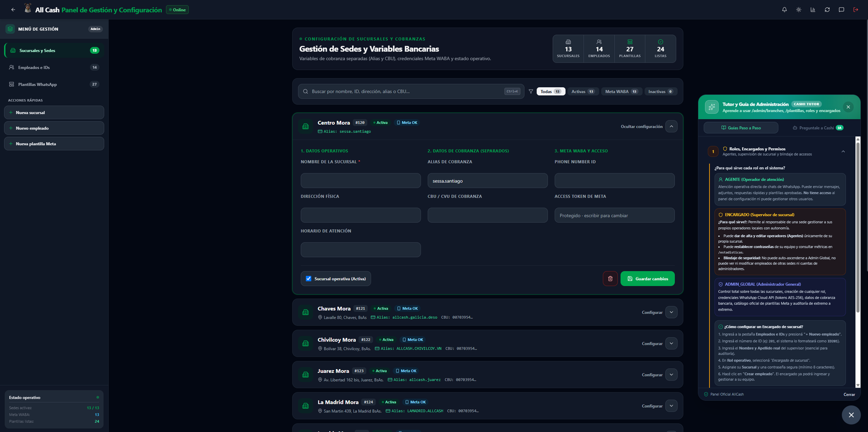
Task: Open Empleados e IDs menu
Action: click(54, 67)
